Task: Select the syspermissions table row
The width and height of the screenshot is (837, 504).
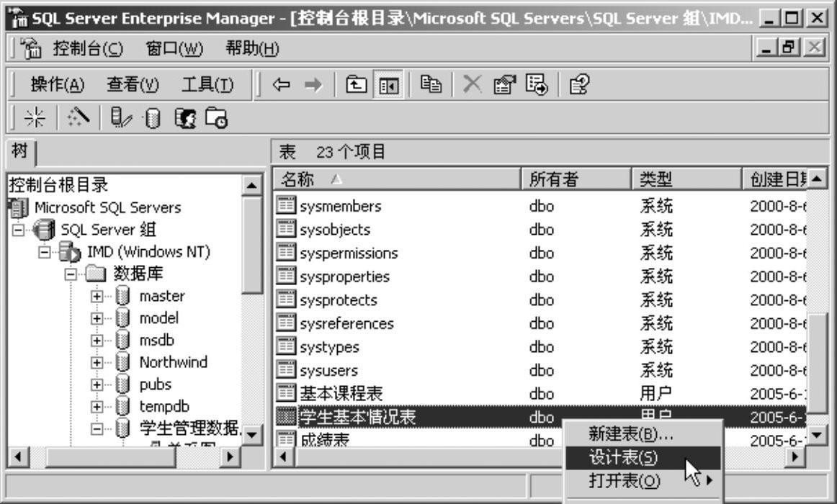Action: coord(541,253)
